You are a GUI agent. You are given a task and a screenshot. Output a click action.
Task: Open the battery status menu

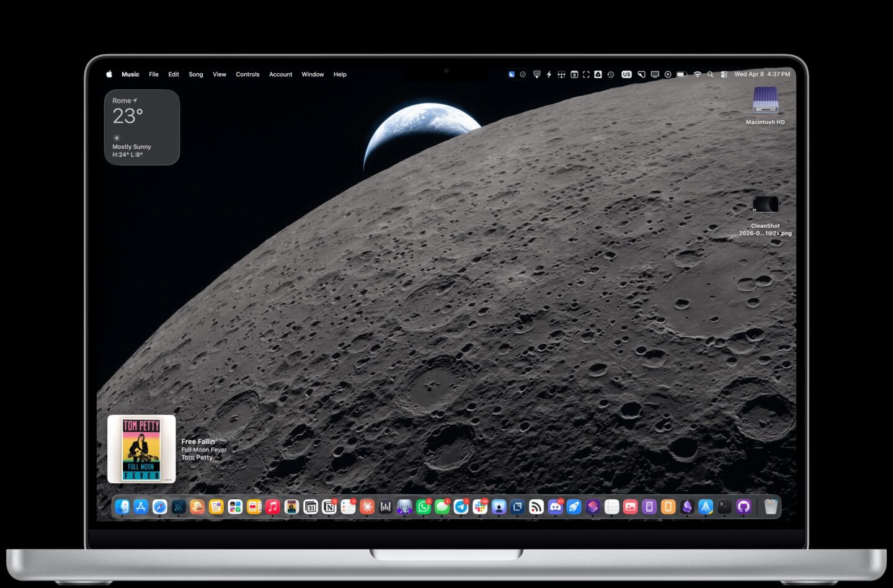coord(682,74)
